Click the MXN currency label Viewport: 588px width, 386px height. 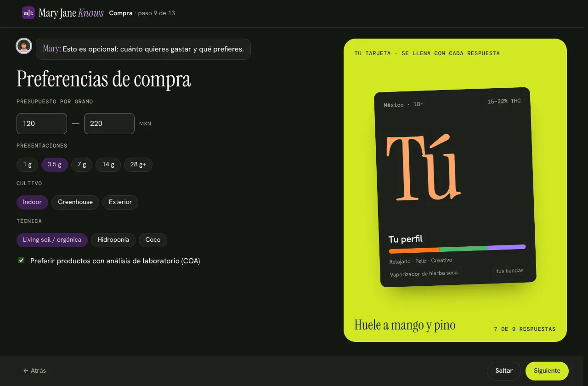(145, 124)
